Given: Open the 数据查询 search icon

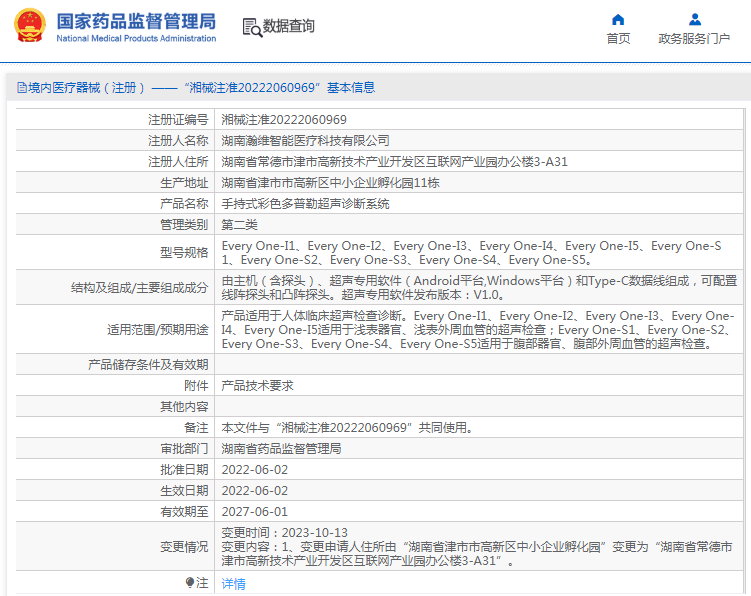Looking at the screenshot, I should 252,27.
